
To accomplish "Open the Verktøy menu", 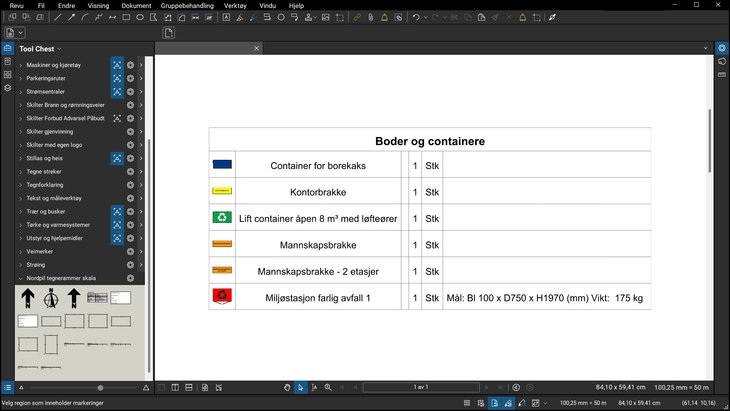I will [x=235, y=5].
